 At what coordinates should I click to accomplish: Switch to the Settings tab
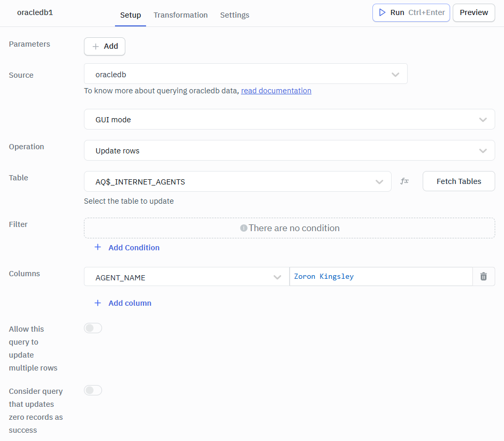[235, 15]
